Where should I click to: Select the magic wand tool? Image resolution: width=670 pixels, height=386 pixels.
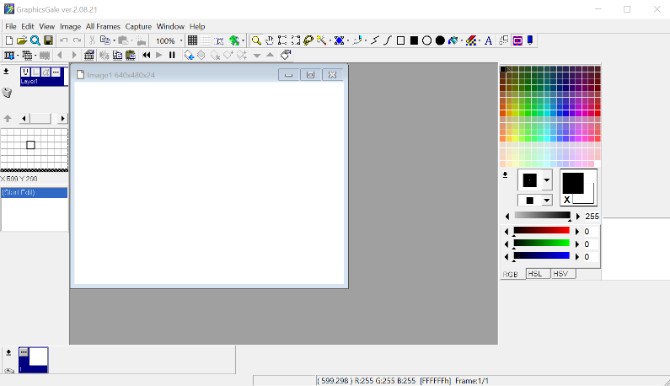click(321, 41)
